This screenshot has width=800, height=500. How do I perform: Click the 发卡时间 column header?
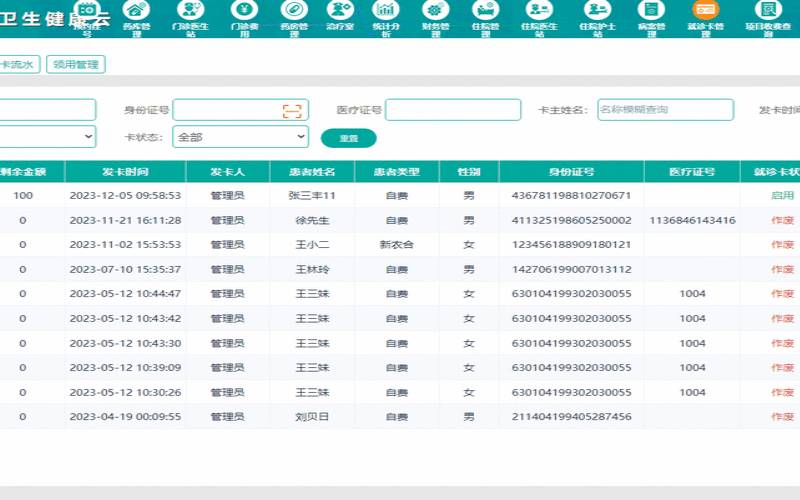coord(125,172)
